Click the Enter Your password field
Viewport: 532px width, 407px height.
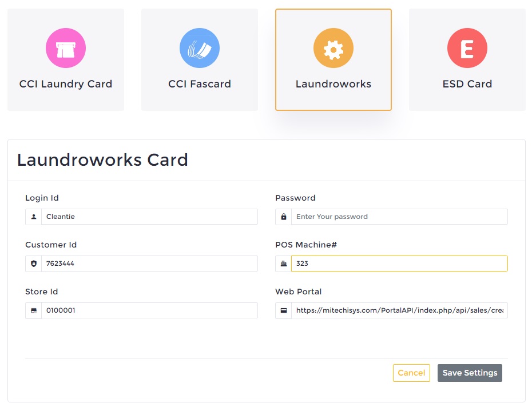(399, 217)
